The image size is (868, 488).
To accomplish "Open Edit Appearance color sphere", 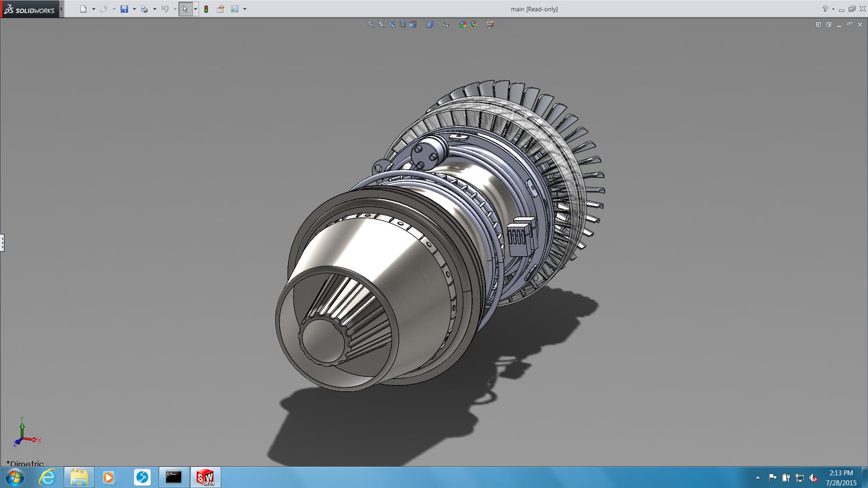I will pos(462,24).
